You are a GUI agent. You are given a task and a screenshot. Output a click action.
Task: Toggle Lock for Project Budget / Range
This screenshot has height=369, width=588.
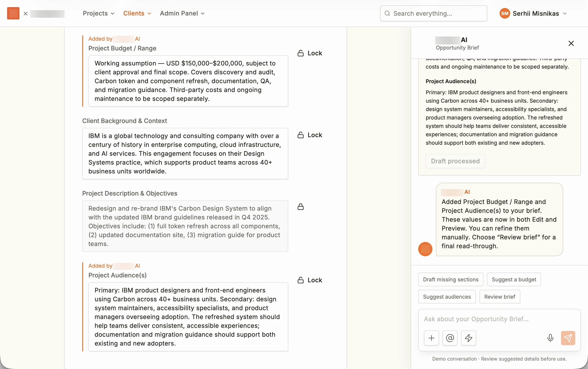click(x=310, y=53)
